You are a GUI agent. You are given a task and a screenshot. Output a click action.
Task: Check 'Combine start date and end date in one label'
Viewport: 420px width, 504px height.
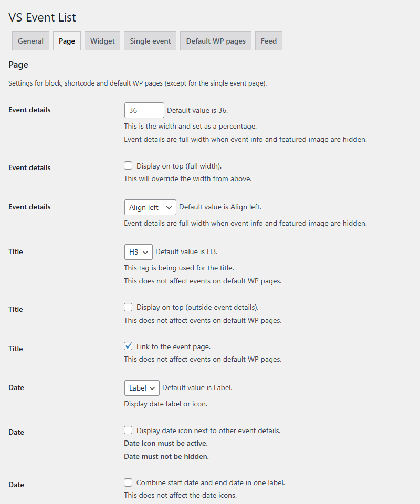pos(128,482)
